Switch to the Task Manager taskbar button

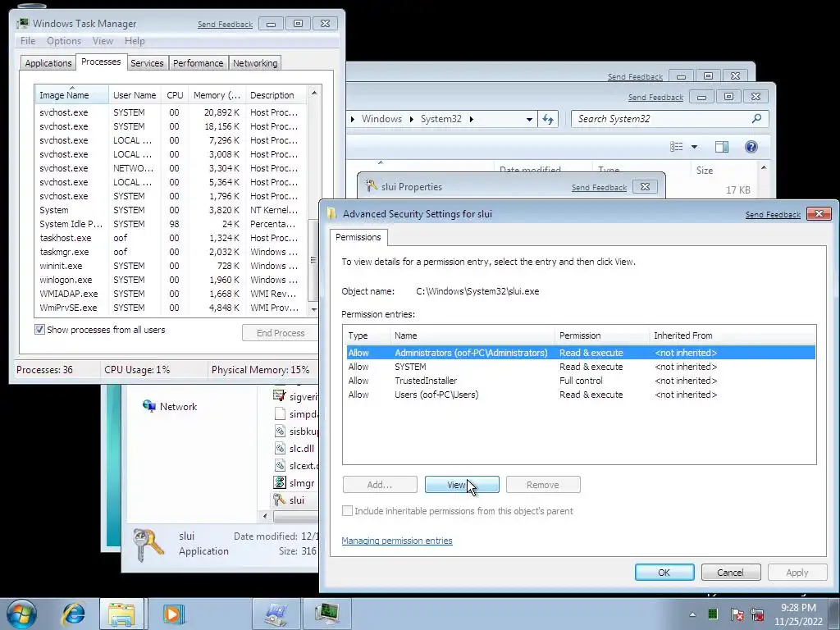click(x=326, y=614)
